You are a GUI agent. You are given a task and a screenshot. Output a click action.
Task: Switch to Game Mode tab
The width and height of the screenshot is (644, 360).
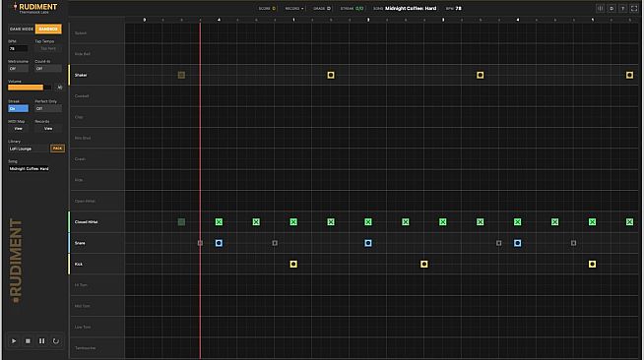[22, 30]
